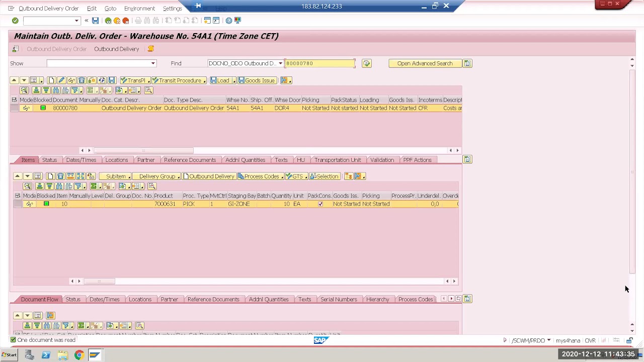Click the find field containing 80000780
Screen dimensions: 644x362
pyautogui.click(x=319, y=63)
